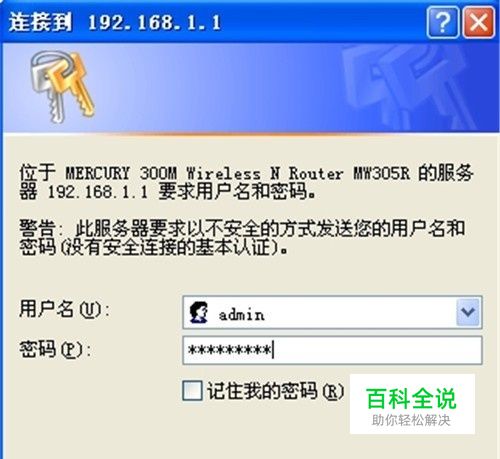The width and height of the screenshot is (500, 459).
Task: Click the 用户名(U) label
Action: click(x=64, y=309)
